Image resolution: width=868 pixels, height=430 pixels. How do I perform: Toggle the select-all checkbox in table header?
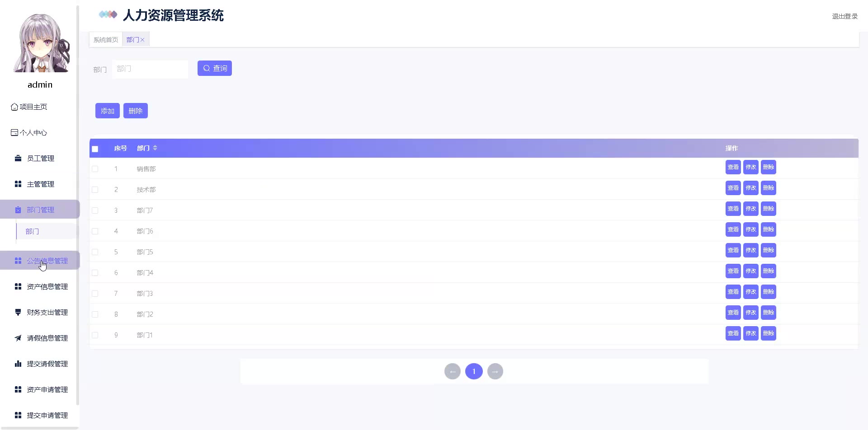95,149
